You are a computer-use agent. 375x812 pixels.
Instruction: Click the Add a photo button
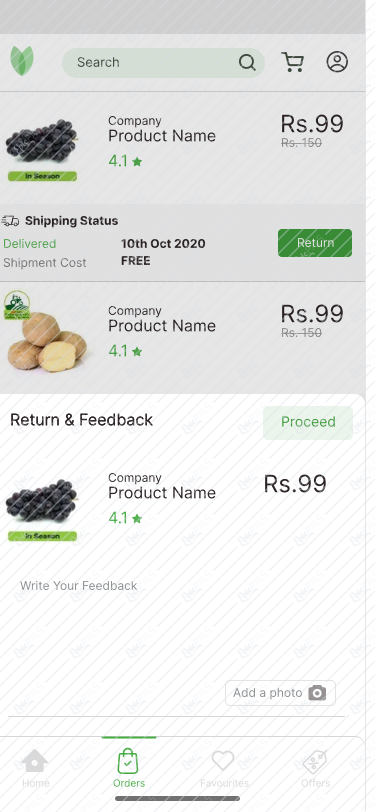click(x=280, y=693)
